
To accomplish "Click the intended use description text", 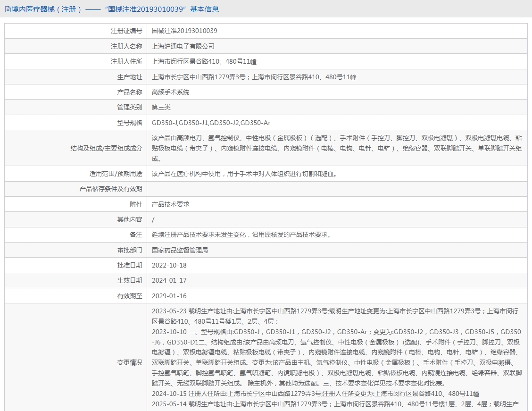I will pos(244,174).
